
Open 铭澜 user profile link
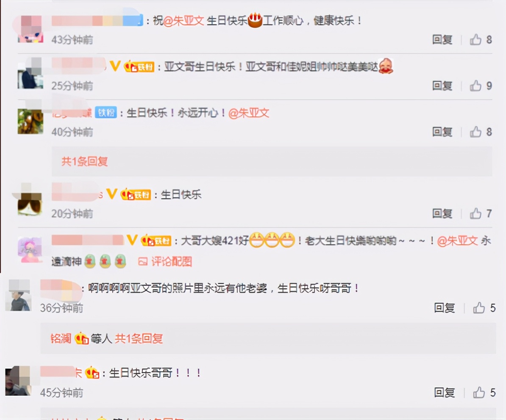click(61, 338)
